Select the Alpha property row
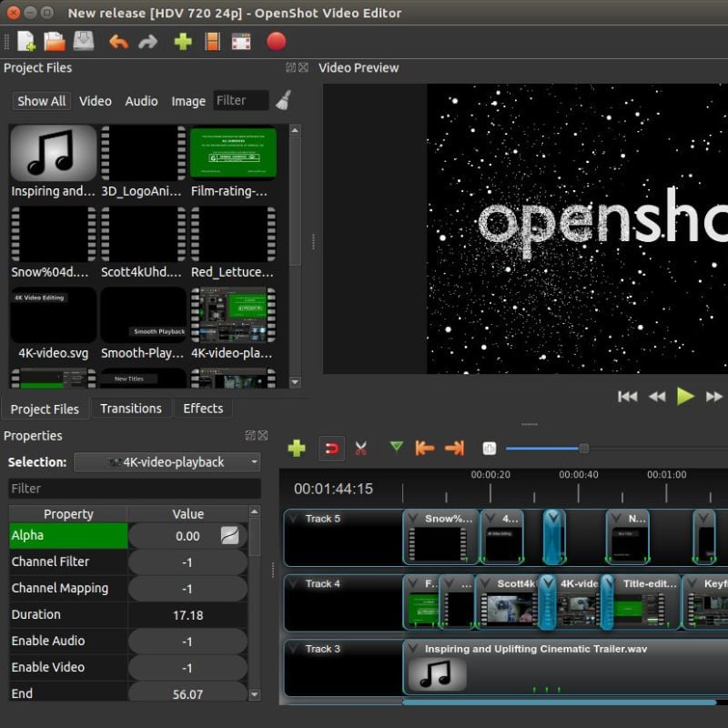728x728 pixels. click(68, 536)
